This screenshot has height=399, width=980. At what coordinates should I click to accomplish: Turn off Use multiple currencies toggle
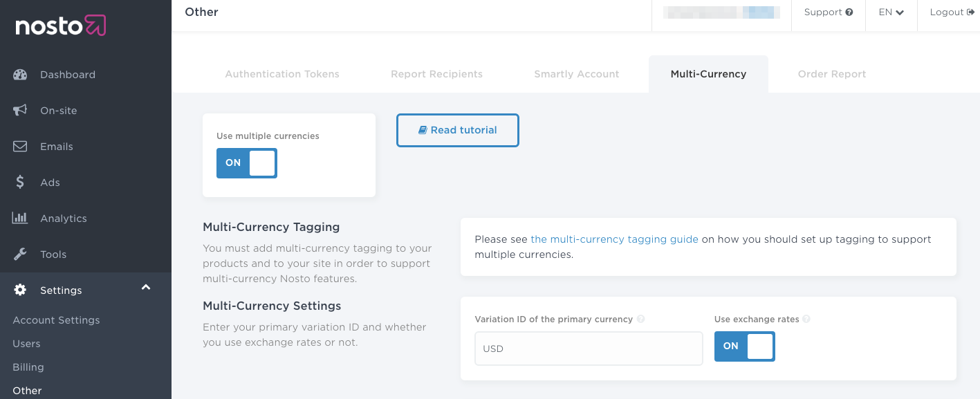pyautogui.click(x=247, y=163)
